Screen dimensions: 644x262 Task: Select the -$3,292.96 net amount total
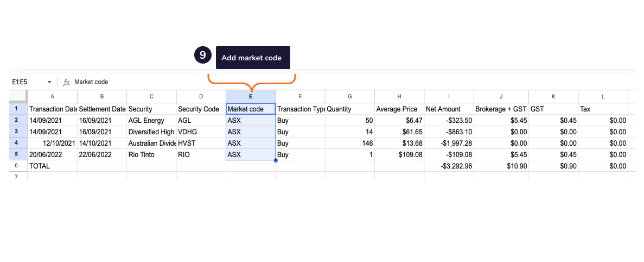point(449,166)
